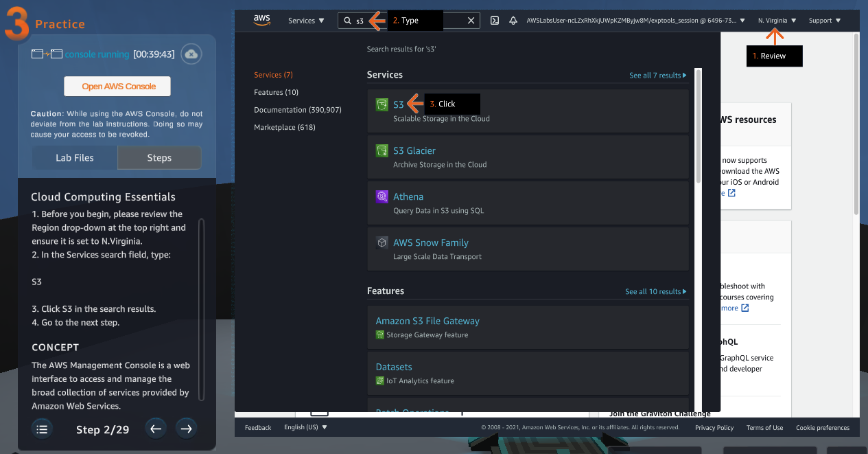The image size is (868, 454).
Task: Click the purple Athena service icon
Action: pos(382,196)
